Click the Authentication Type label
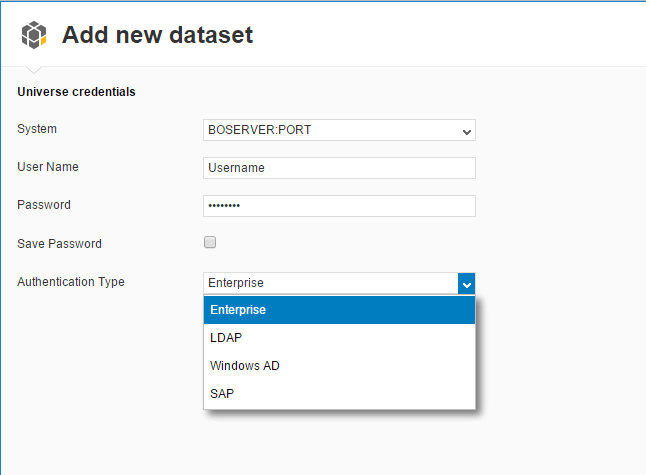646x475 pixels. tap(71, 282)
